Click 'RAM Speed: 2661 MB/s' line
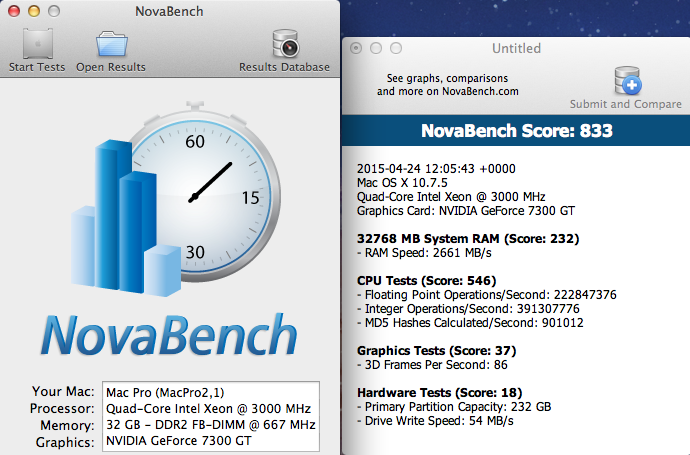This screenshot has width=690, height=455. pyautogui.click(x=424, y=253)
